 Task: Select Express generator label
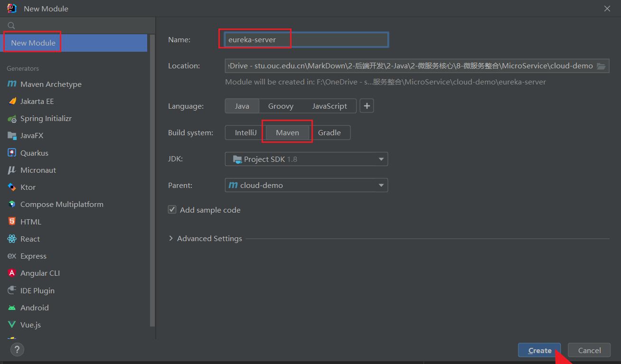pyautogui.click(x=33, y=256)
